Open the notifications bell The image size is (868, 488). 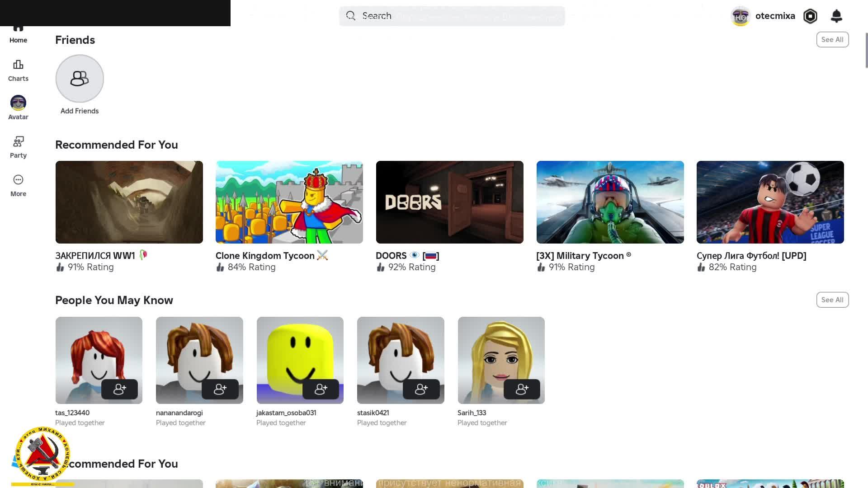[x=836, y=16]
